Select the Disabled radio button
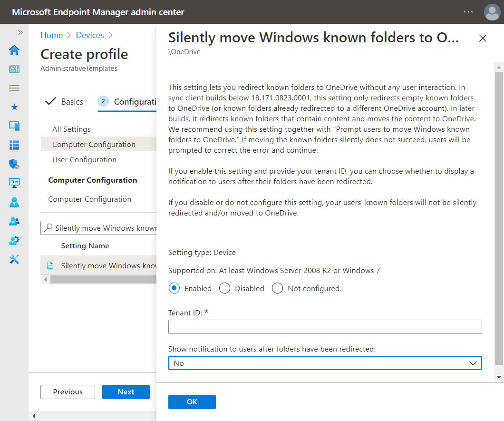The height and width of the screenshot is (421, 504). click(x=225, y=288)
